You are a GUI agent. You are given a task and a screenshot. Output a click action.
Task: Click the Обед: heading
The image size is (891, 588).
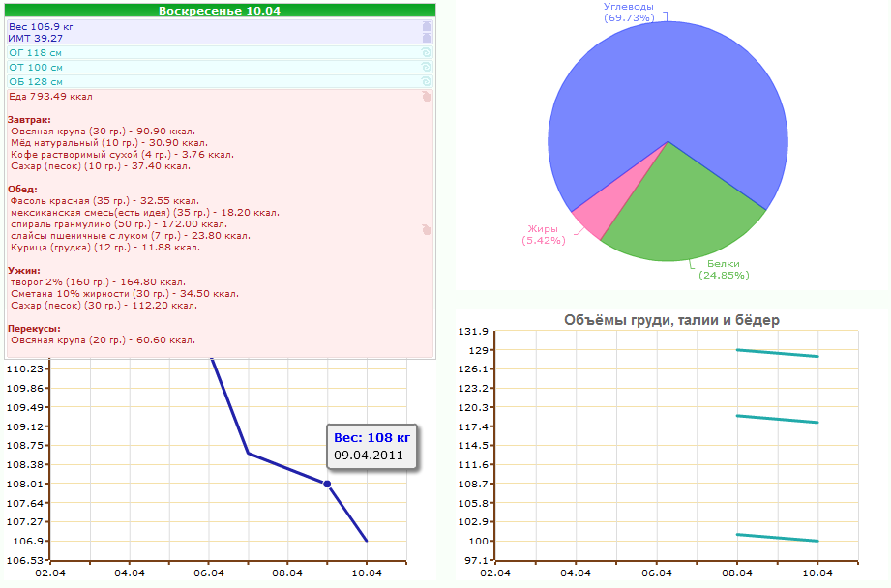22,190
